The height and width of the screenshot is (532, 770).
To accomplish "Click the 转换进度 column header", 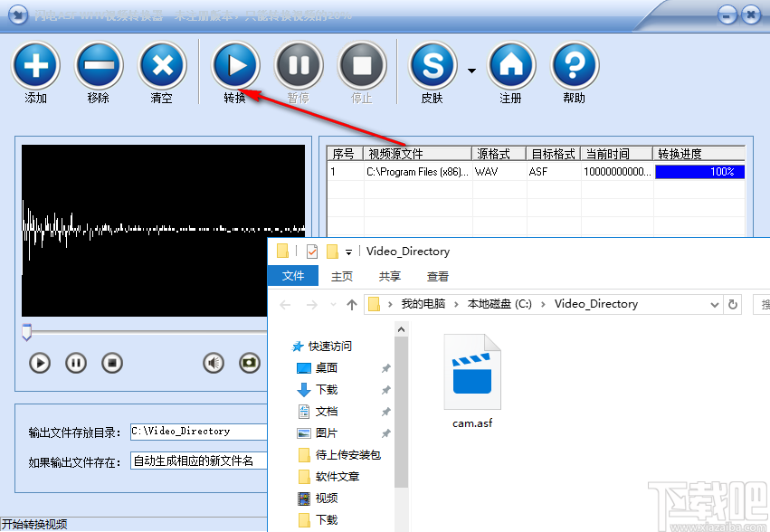I will point(699,154).
